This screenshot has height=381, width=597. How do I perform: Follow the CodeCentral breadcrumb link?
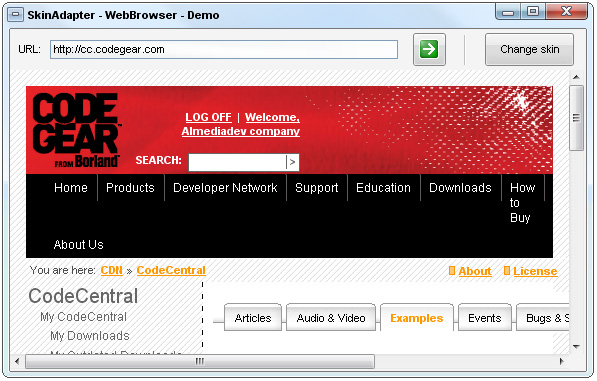(171, 270)
